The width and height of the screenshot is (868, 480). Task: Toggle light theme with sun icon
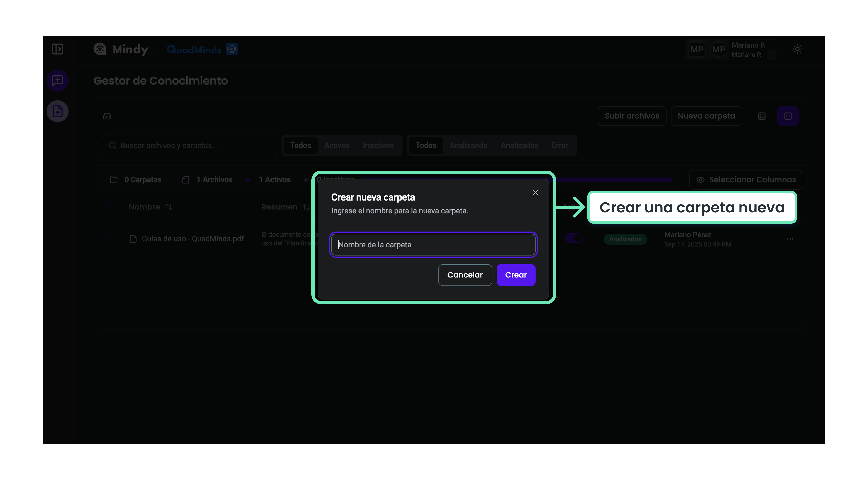[x=797, y=49]
